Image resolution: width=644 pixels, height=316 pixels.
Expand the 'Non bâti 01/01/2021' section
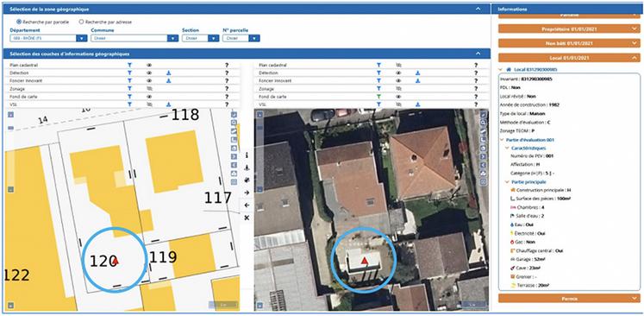click(569, 43)
